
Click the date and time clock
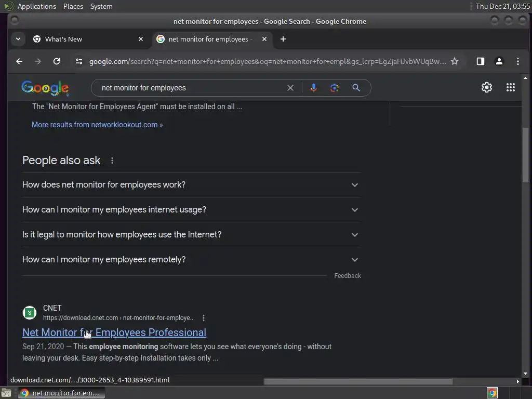[502, 6]
